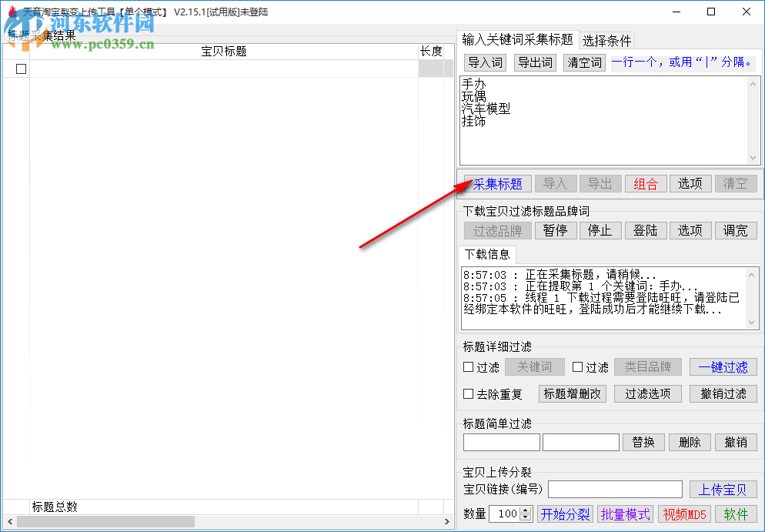765x532 pixels.
Task: Select the 下载信息 tab
Action: (x=487, y=255)
